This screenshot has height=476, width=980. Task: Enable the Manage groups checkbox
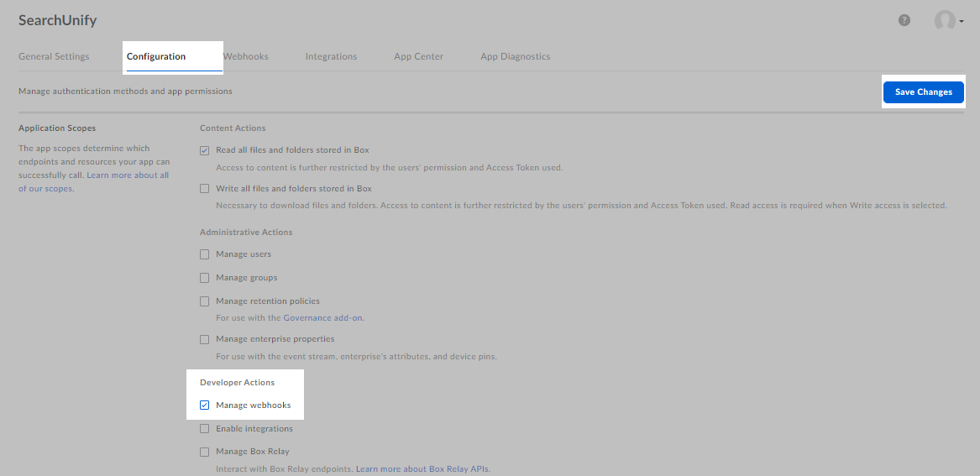tap(205, 278)
